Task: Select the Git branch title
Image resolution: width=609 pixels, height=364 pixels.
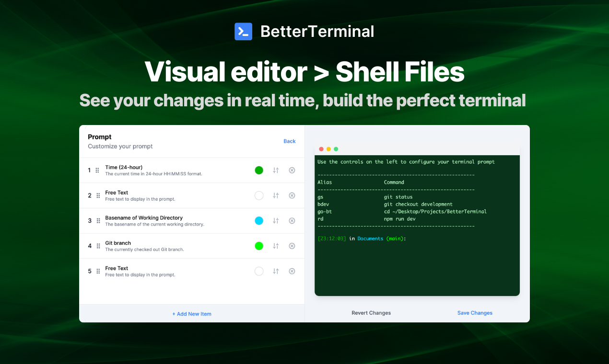Action: [118, 243]
